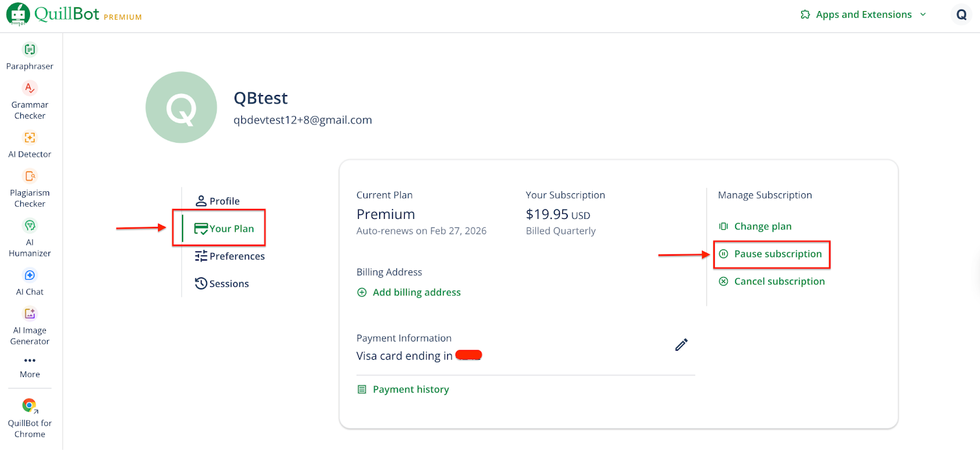Open the Sessions tab
Viewport: 980px width, 450px height.
click(x=222, y=284)
